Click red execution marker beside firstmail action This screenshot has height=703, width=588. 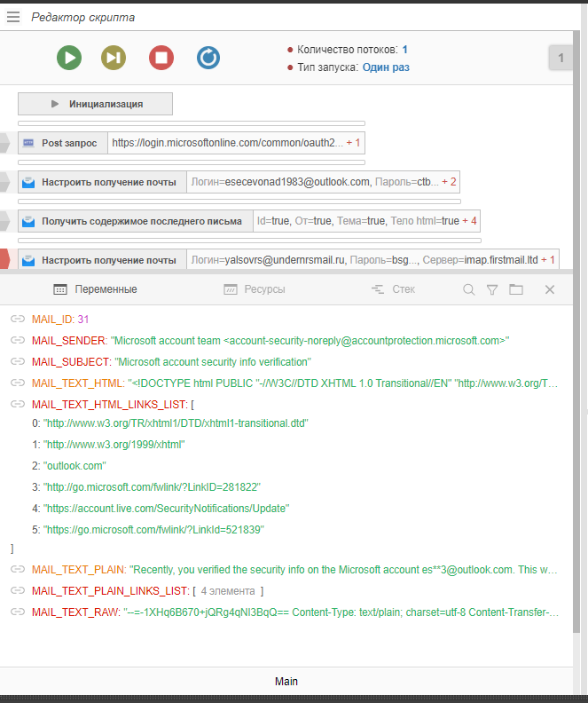[x=5, y=260]
